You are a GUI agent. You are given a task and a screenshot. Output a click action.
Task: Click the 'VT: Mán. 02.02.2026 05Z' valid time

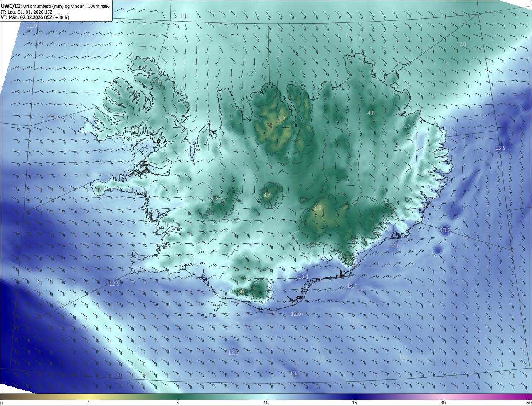[26, 17]
